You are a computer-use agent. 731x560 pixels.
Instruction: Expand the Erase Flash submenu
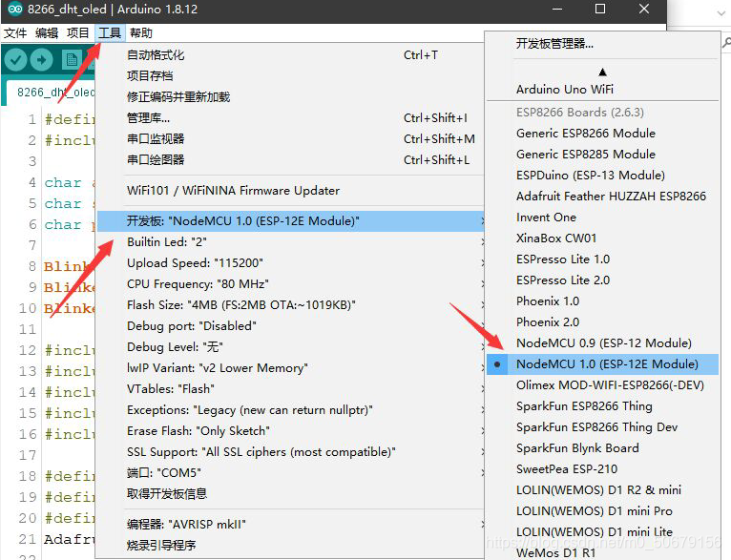click(291, 431)
